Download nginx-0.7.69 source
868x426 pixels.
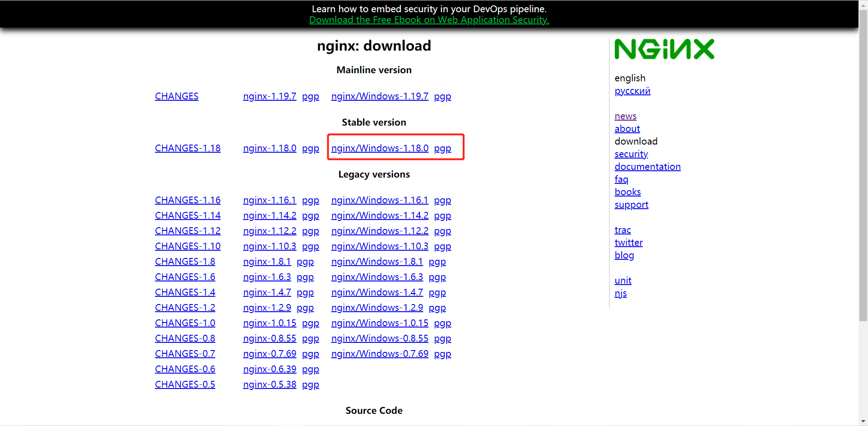point(269,354)
